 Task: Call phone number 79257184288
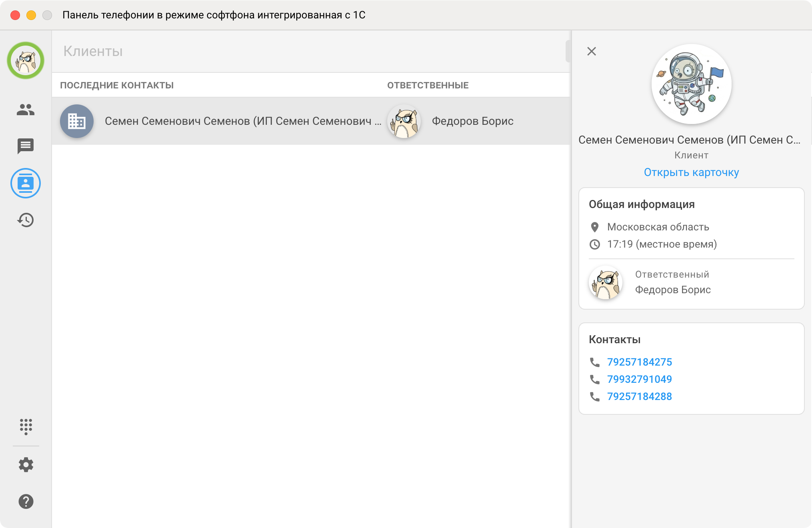pyautogui.click(x=639, y=396)
